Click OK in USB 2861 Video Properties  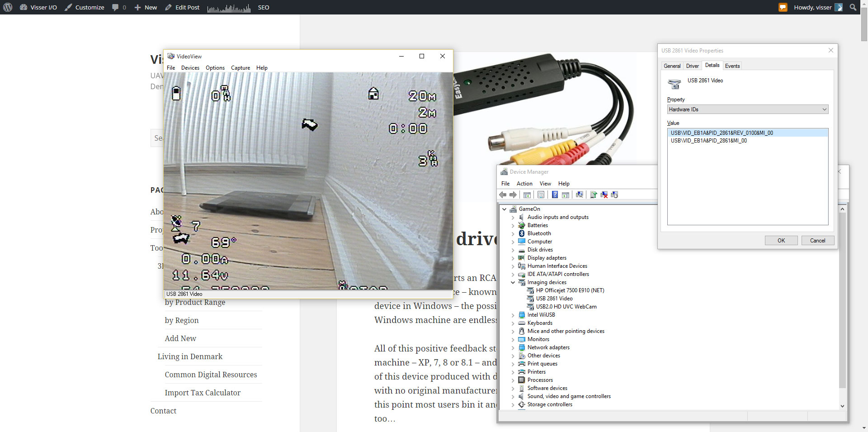pos(781,241)
